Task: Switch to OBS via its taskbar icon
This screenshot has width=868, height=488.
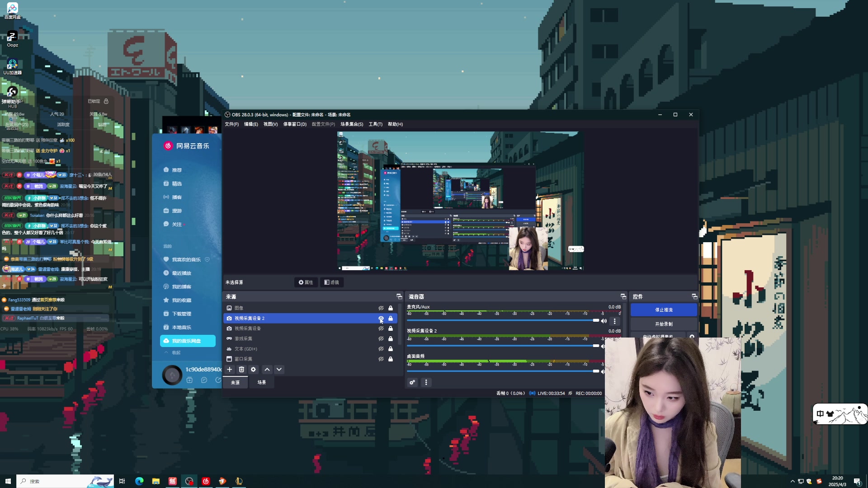Action: pos(189,481)
